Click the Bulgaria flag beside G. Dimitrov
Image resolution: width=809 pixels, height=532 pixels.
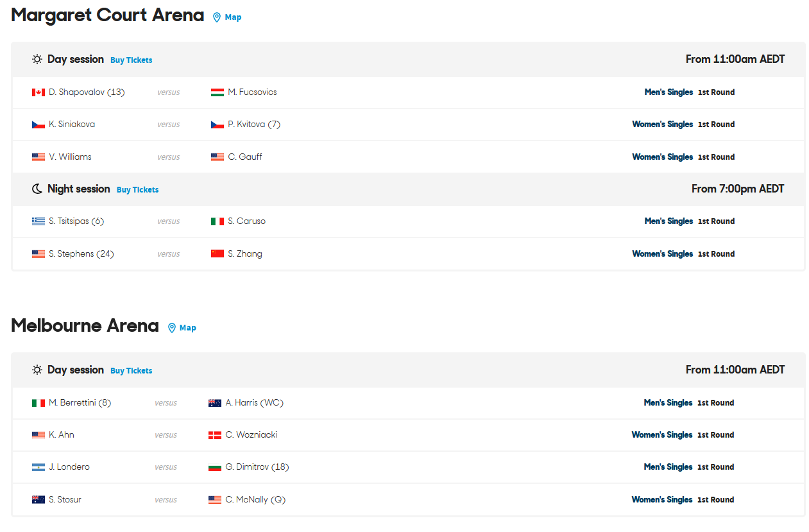[x=215, y=467]
